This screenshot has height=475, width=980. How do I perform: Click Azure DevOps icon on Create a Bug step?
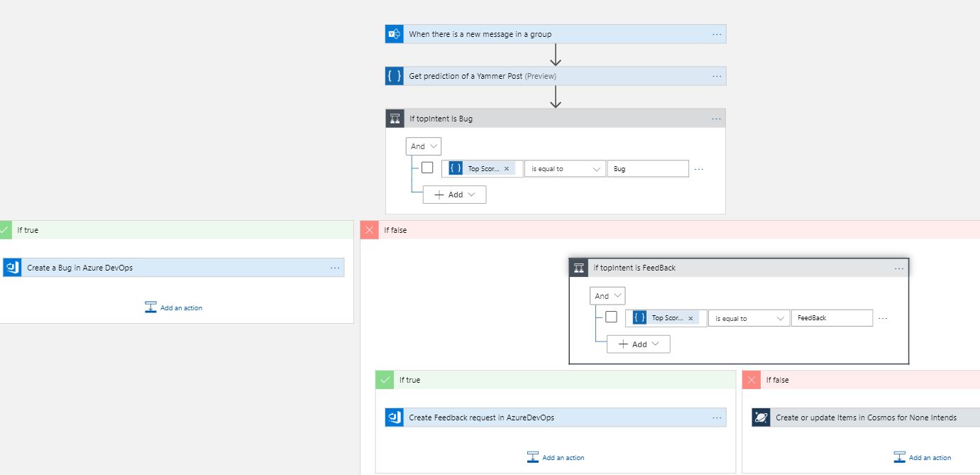tap(12, 268)
